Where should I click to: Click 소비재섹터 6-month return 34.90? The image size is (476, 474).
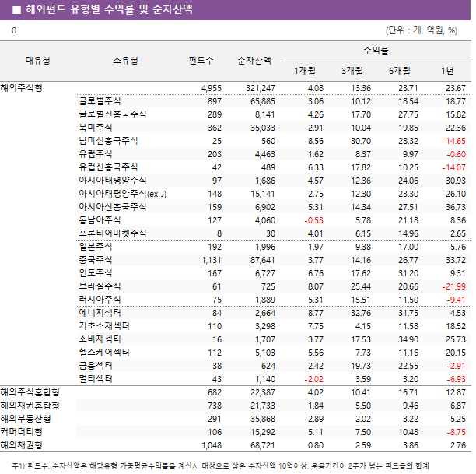408,339
